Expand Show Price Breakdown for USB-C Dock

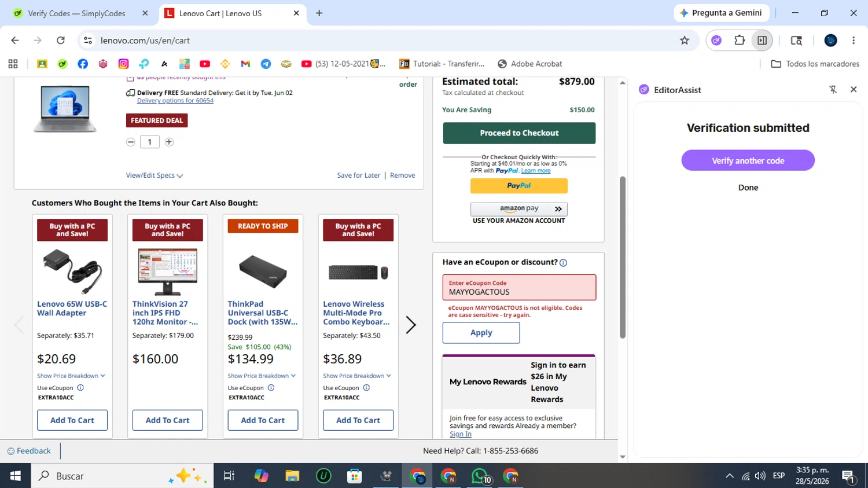[262, 376]
